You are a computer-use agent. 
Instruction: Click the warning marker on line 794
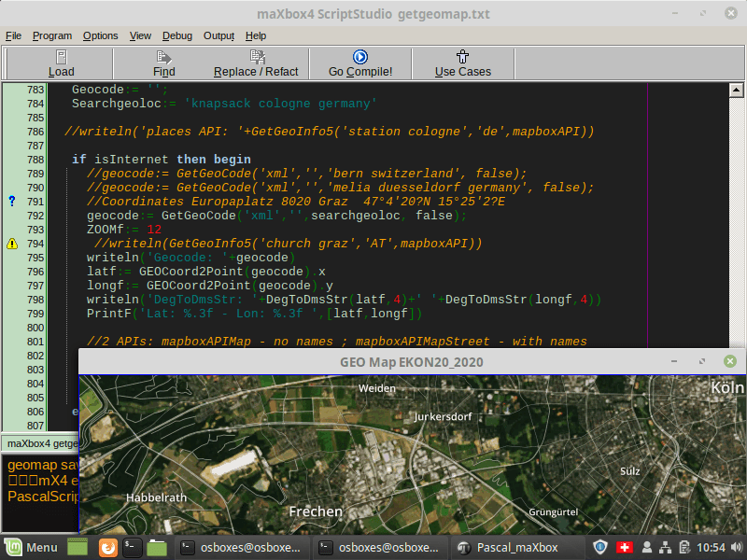coord(12,244)
